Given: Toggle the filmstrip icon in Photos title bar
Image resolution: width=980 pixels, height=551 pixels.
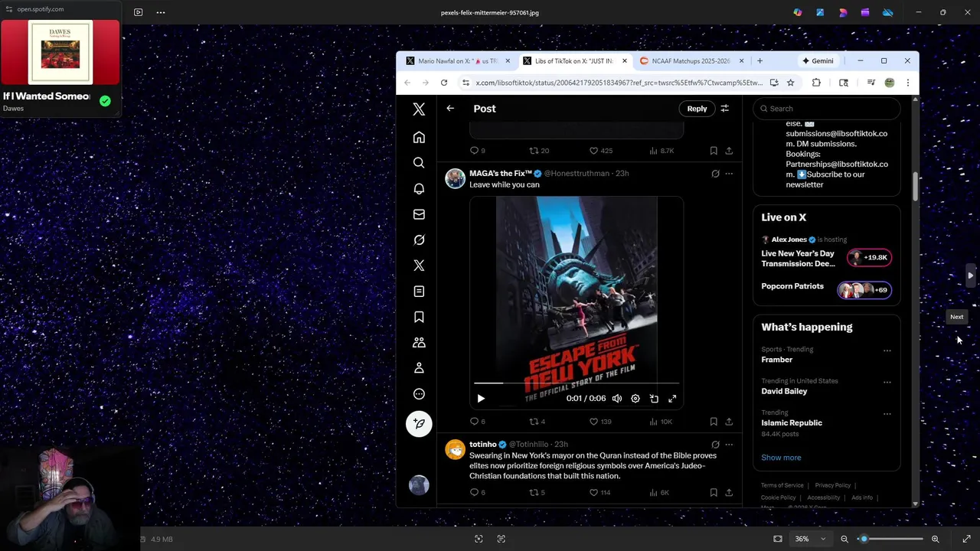Looking at the screenshot, I should coord(138,12).
